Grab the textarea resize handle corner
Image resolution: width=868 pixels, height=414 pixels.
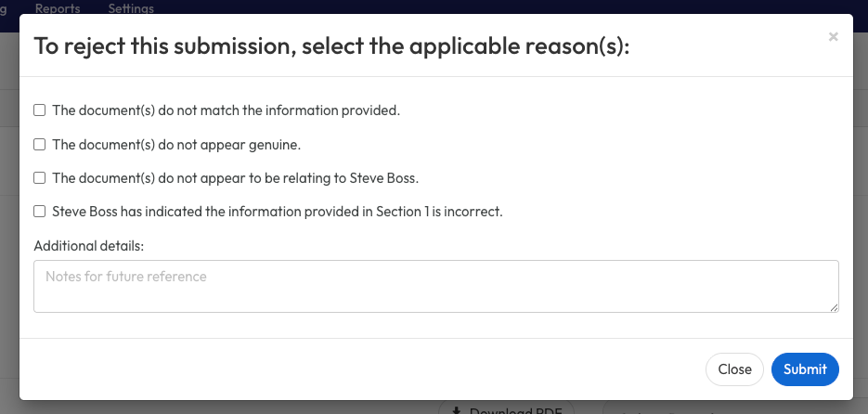834,306
